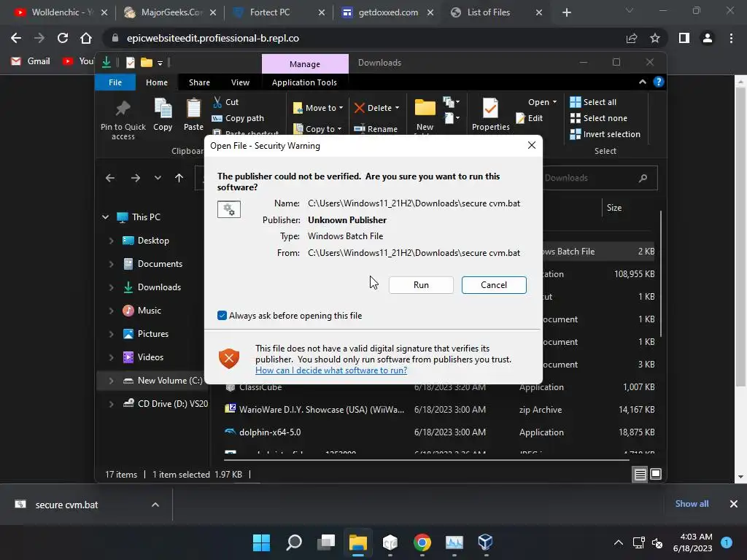The width and height of the screenshot is (747, 560).
Task: Click Pin to Quick access icon
Action: (123, 109)
